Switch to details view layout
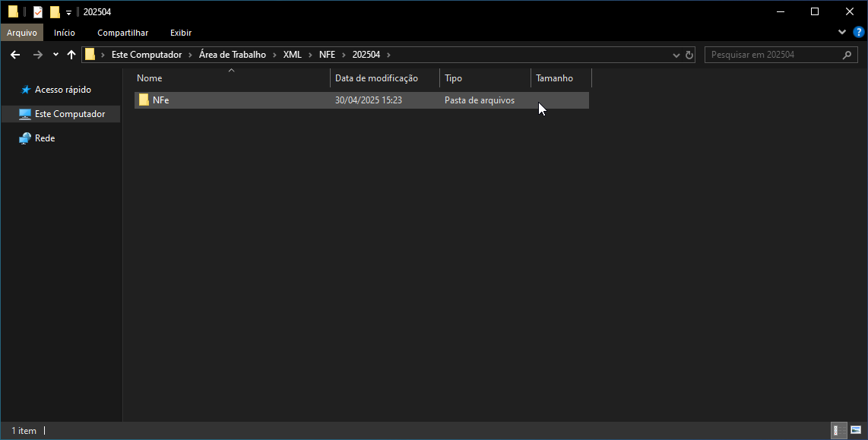The image size is (868, 440). click(838, 430)
